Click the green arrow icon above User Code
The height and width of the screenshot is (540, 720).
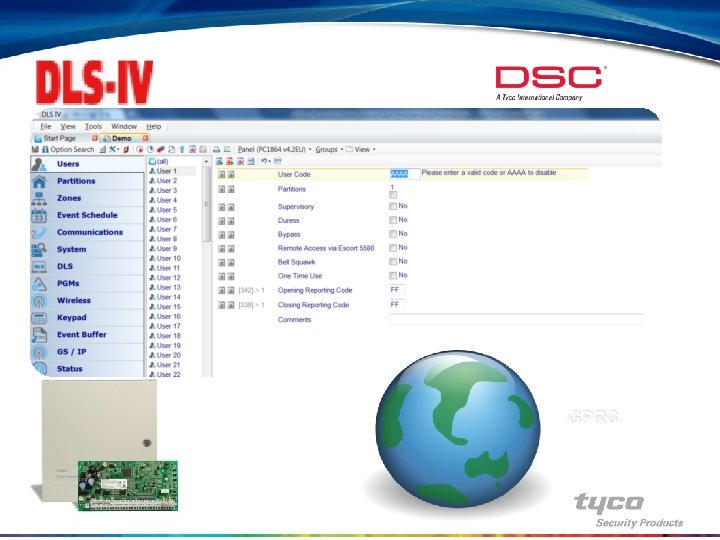pos(219,161)
